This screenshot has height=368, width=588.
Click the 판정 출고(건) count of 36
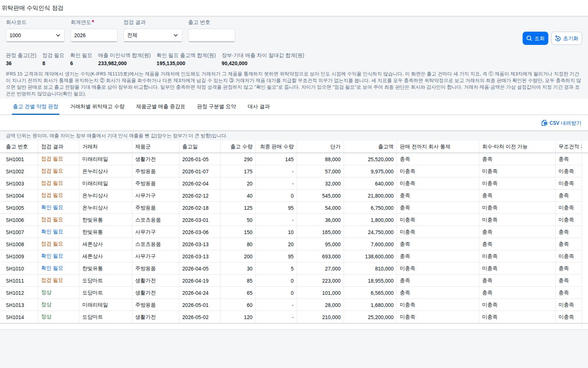(9, 63)
